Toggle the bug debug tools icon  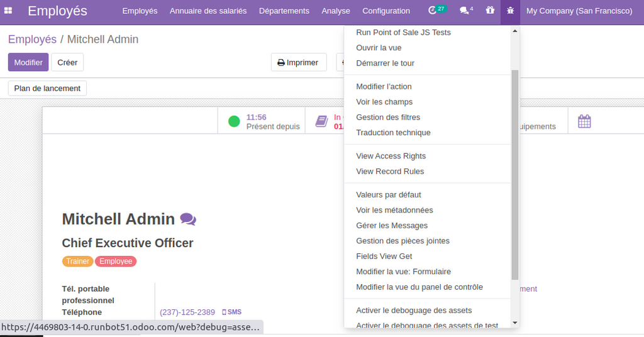pos(510,11)
